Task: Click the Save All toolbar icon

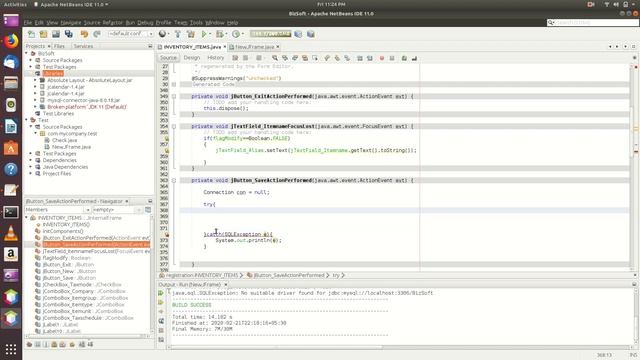Action: [69, 34]
